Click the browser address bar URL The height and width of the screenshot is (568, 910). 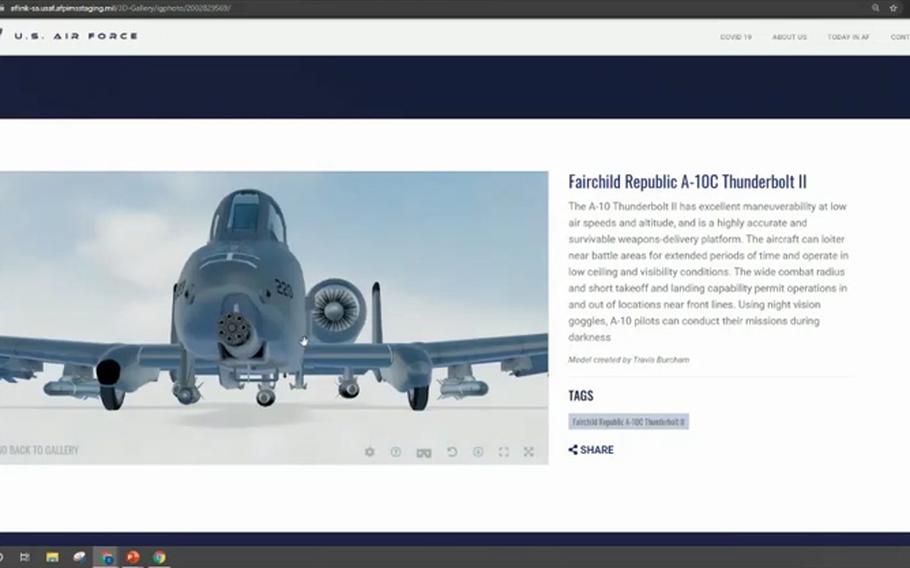point(120,8)
